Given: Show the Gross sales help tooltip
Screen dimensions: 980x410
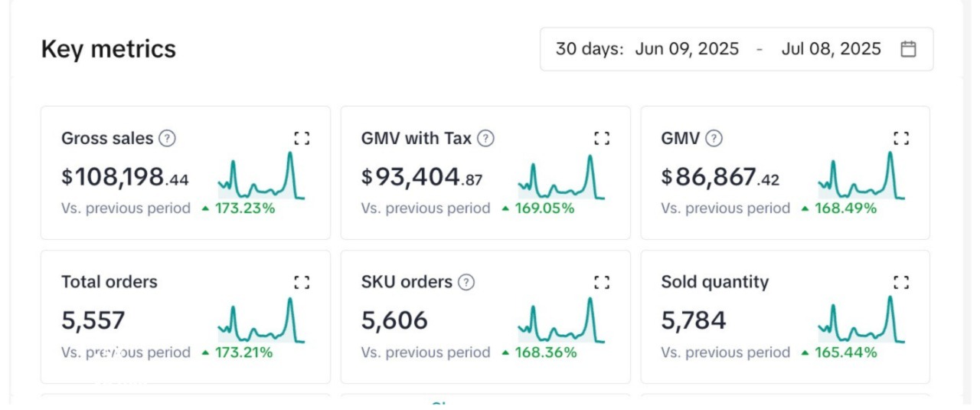Looking at the screenshot, I should 167,139.
